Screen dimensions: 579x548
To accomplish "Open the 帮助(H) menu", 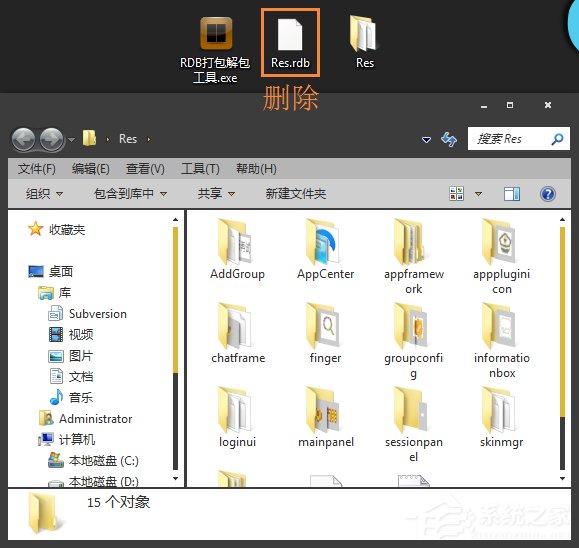I will (x=256, y=169).
